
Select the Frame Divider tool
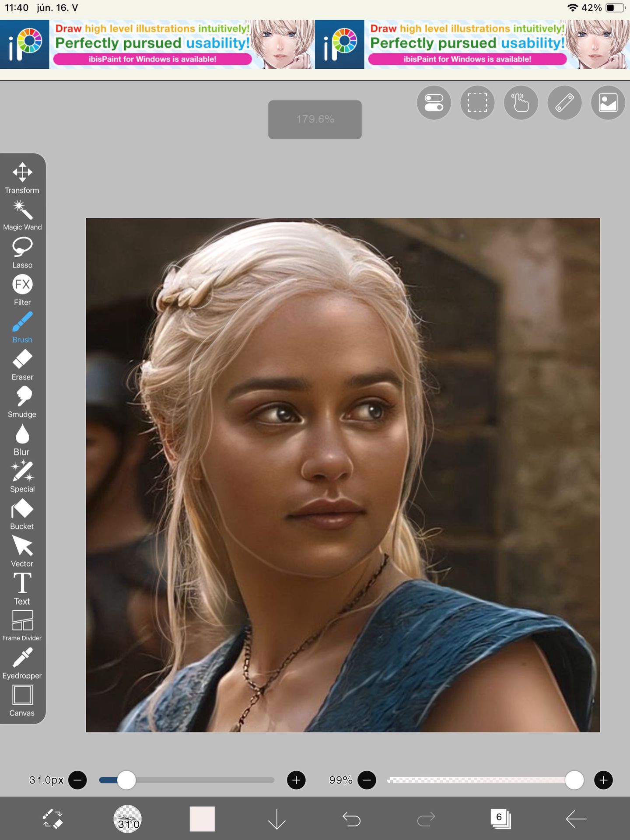22,626
